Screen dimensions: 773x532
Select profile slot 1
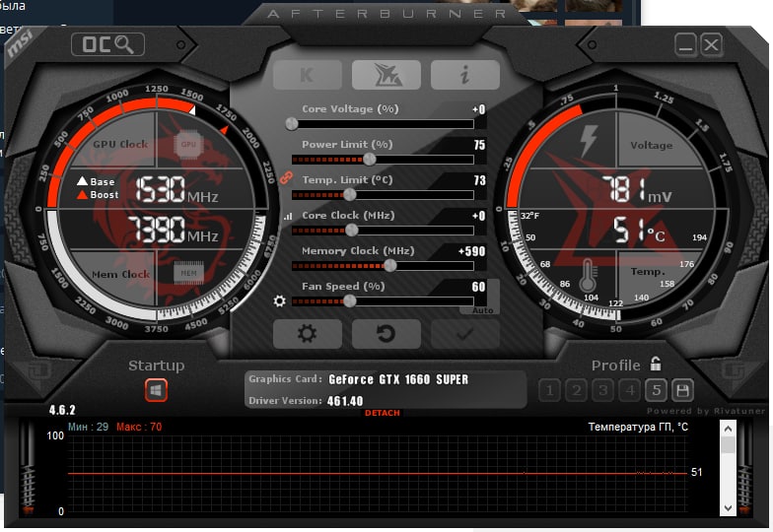pyautogui.click(x=549, y=390)
